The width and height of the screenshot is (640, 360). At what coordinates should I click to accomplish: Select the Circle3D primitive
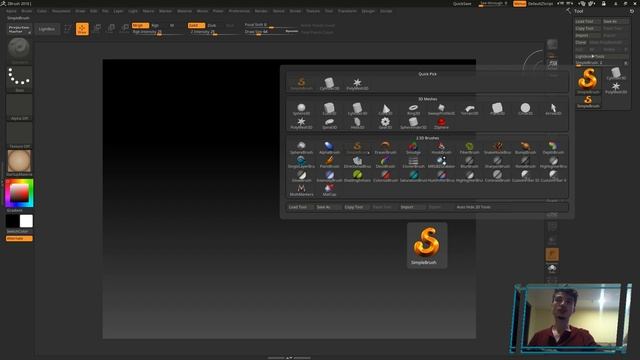[525, 109]
